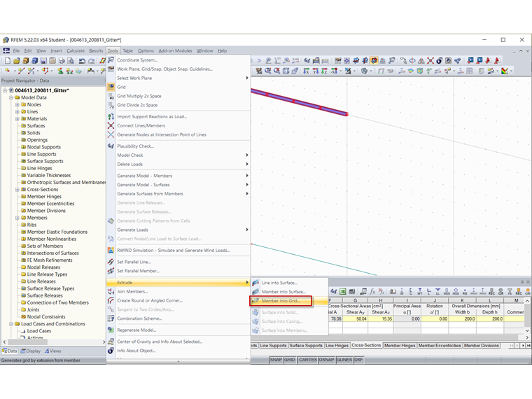Switch to Views navigator tab

point(53,351)
